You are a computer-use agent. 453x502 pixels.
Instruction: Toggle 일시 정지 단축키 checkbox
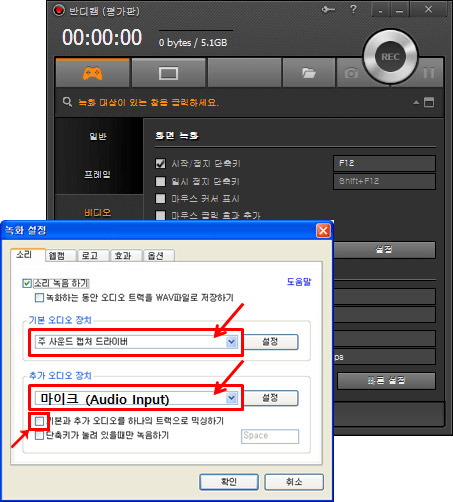pos(160,181)
